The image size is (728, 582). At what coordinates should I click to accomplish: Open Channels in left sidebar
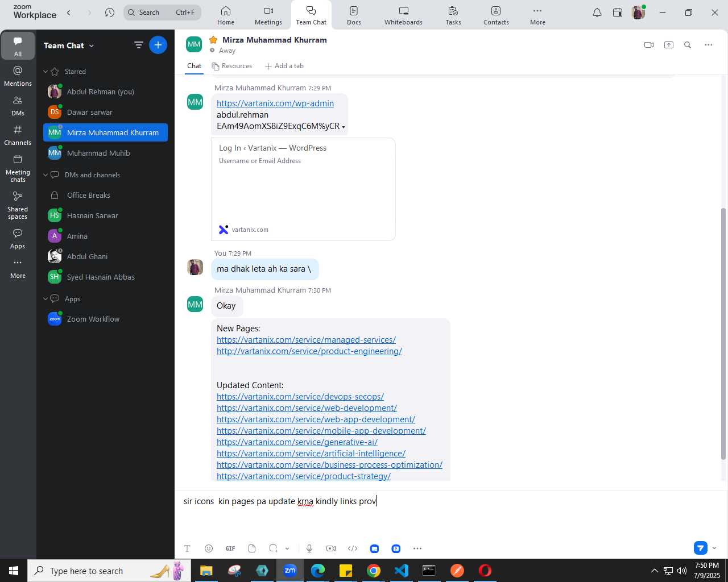[18, 135]
